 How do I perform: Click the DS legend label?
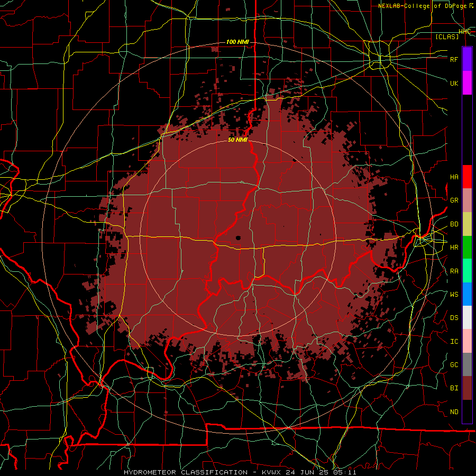[454, 318]
